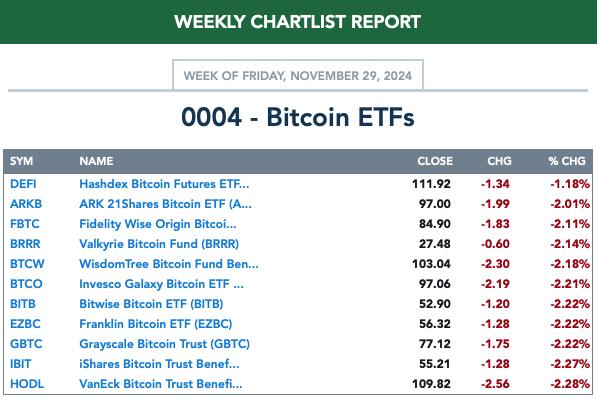Image resolution: width=597 pixels, height=400 pixels.
Task: Click Valkyrie Bitcoin Fund (BRRR) name
Action: click(x=159, y=244)
